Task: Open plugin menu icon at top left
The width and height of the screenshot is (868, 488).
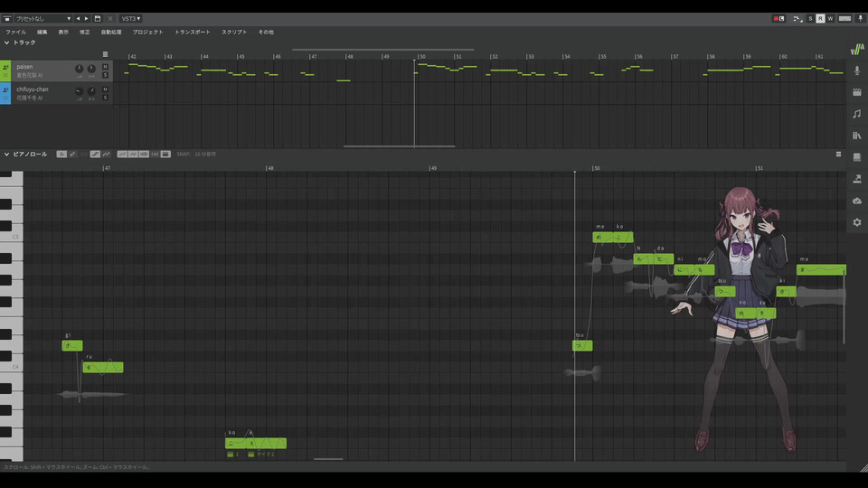Action: pyautogui.click(x=7, y=18)
